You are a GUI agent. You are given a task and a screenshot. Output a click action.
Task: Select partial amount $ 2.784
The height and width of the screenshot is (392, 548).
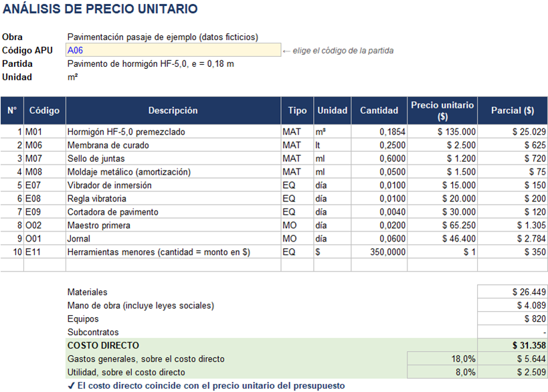pos(513,238)
